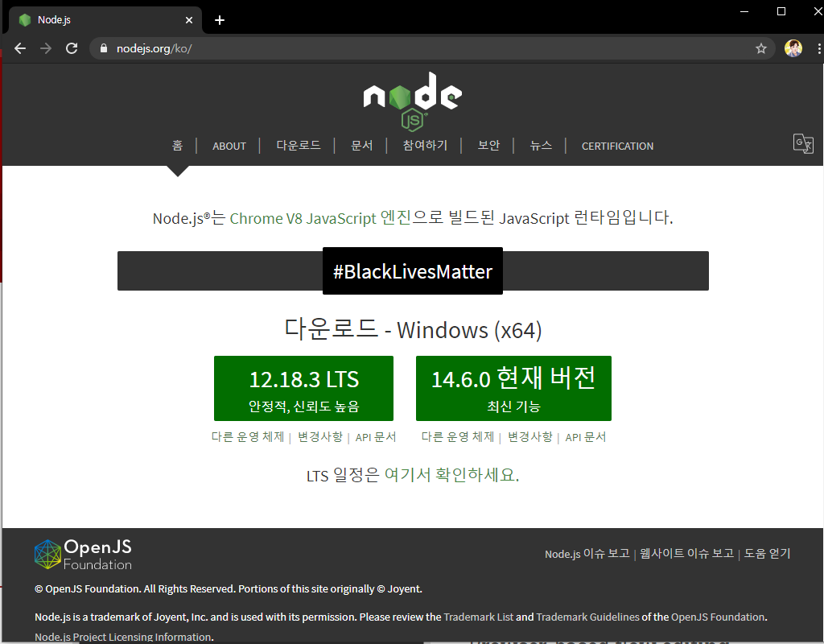Select the Node.js browser tab
Image resolution: width=824 pixels, height=644 pixels.
coord(105,20)
